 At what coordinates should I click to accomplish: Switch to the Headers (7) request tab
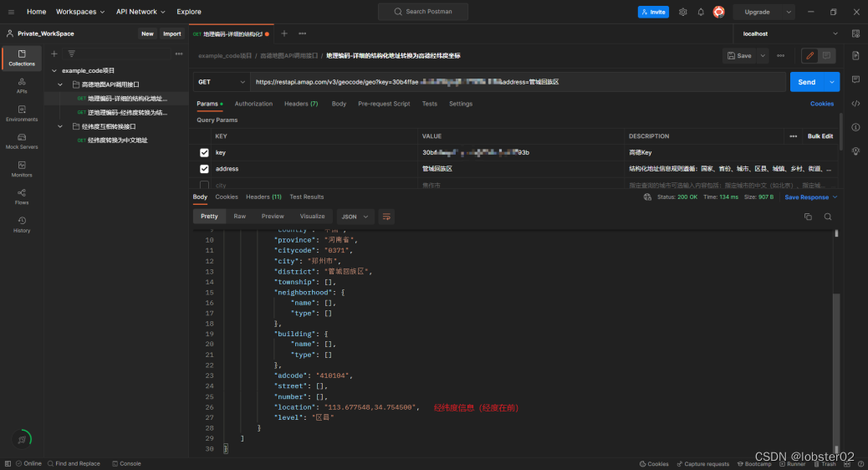[x=301, y=104]
